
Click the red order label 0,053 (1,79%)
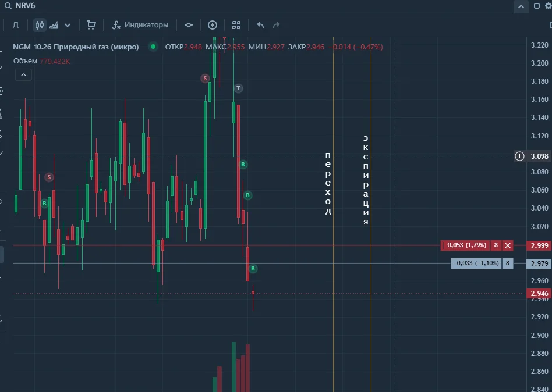pos(466,245)
